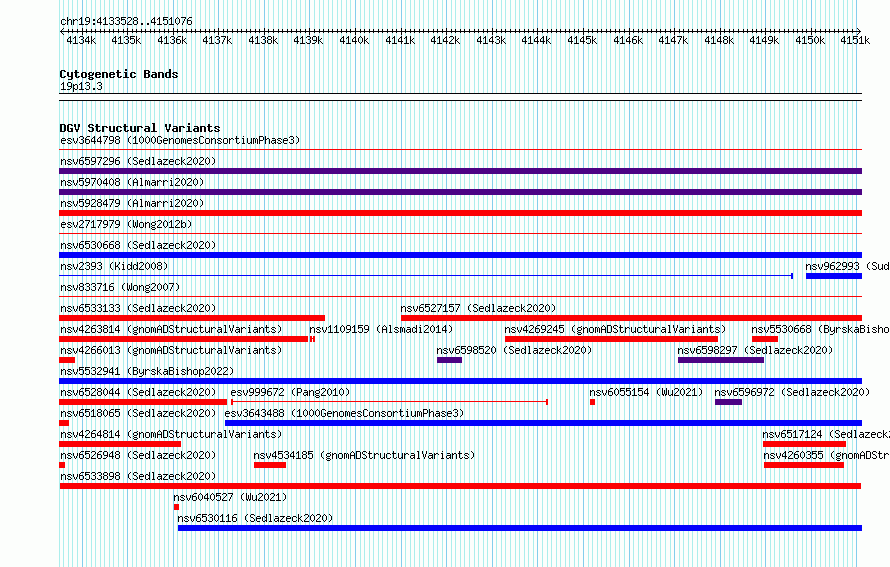Select the nsv4269245 red variant bar
This screenshot has height=567, width=890.
pos(611,339)
